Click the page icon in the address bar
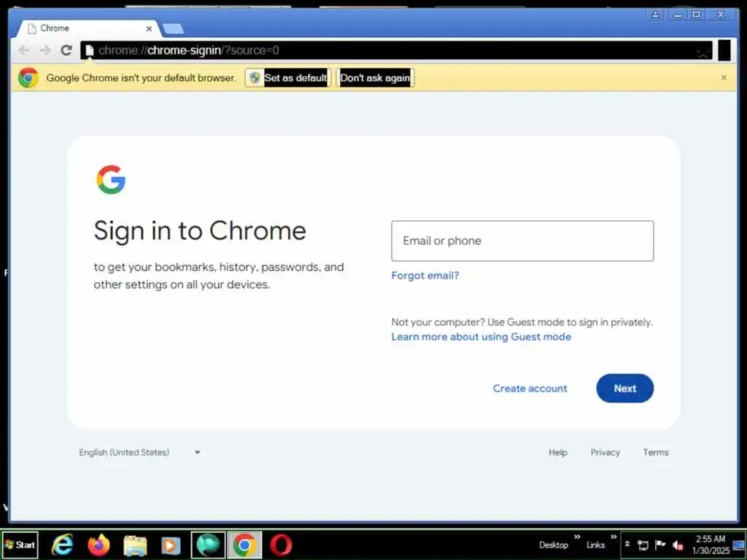Viewport: 747px width, 560px height. coord(89,50)
